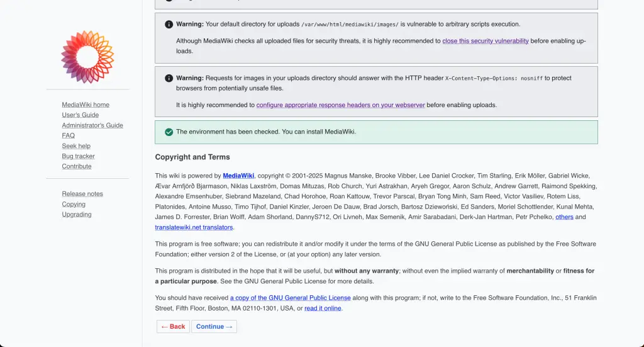Click the uploads directory warning info icon
Image resolution: width=644 pixels, height=347 pixels.
pos(169,25)
